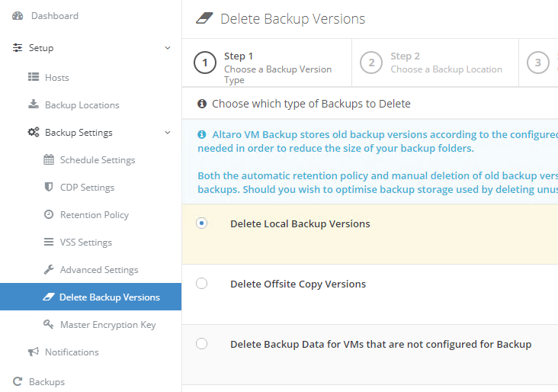
Task: Choose Delete Backup Data for unconfigured VMs
Action: (x=201, y=344)
